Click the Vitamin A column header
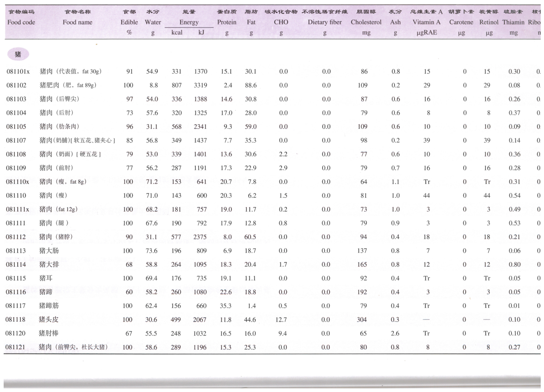The image size is (544, 392). (x=426, y=22)
